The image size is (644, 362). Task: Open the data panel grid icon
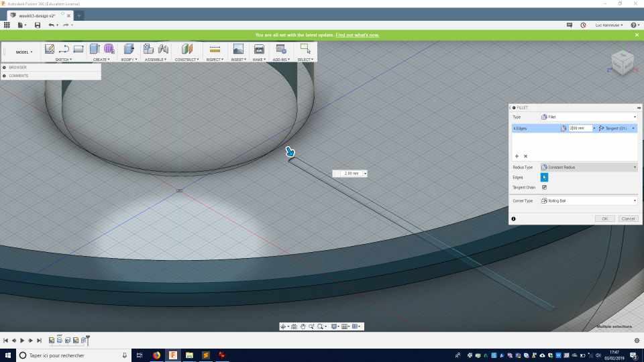pos(7,25)
